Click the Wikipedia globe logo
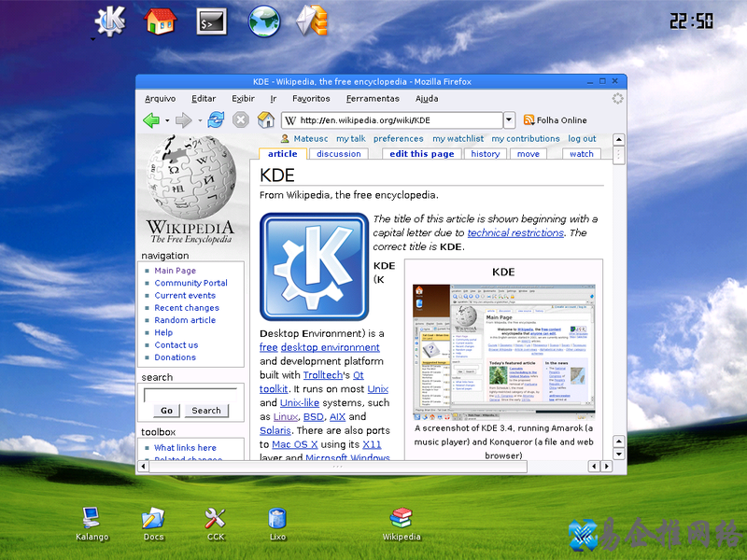 191,189
